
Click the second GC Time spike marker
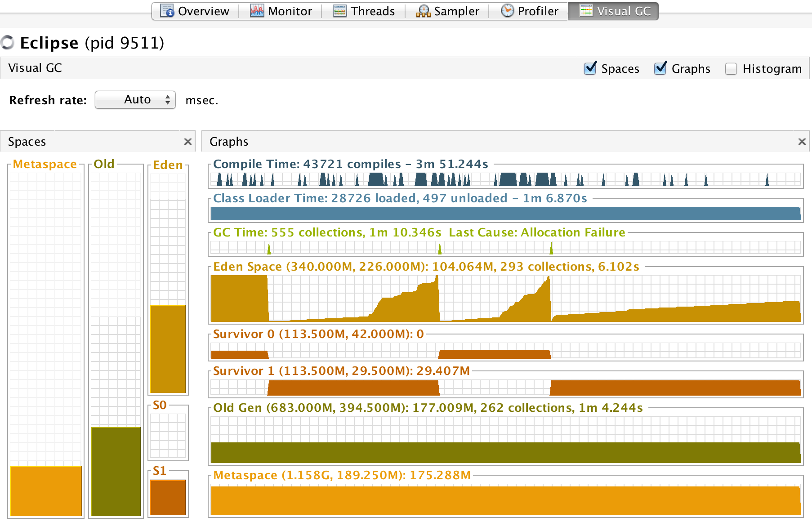(440, 248)
